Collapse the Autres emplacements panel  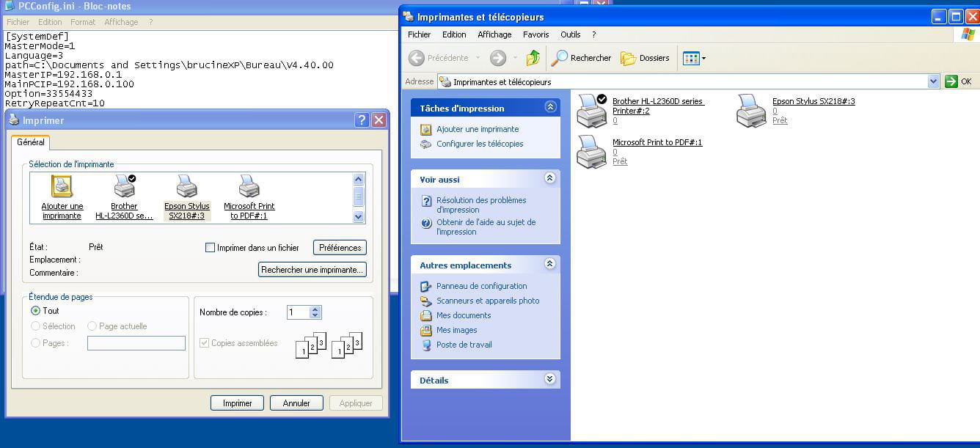click(x=550, y=264)
